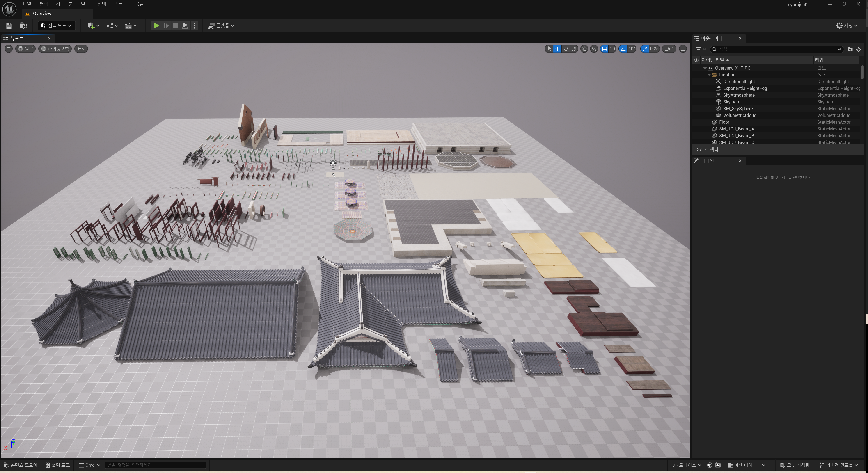Select SM_JOJ_Beam_A in the outliner

736,129
